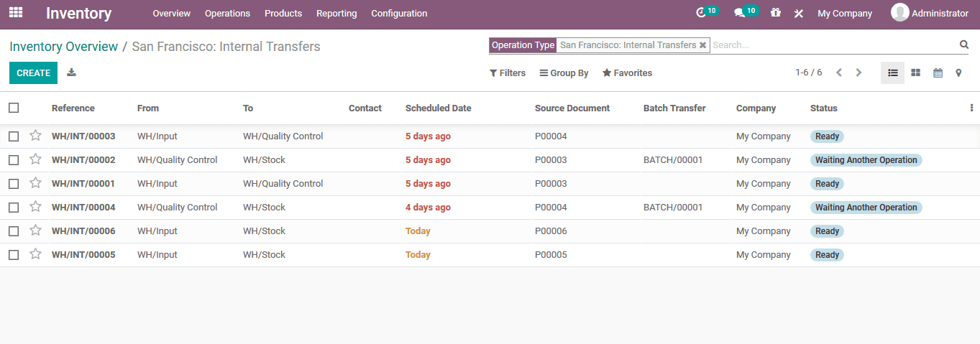Remove the San Francisco Internal Transfers filter
The width and height of the screenshot is (980, 344).
702,45
